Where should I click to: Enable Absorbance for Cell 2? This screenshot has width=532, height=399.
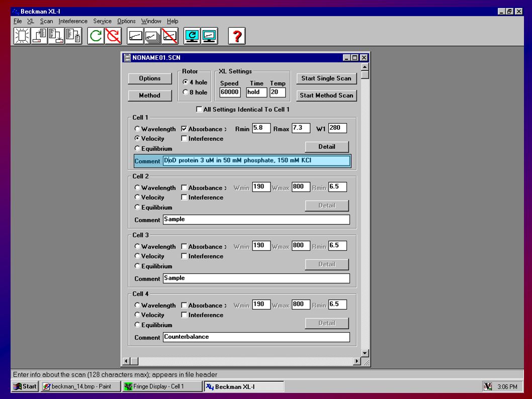(184, 188)
